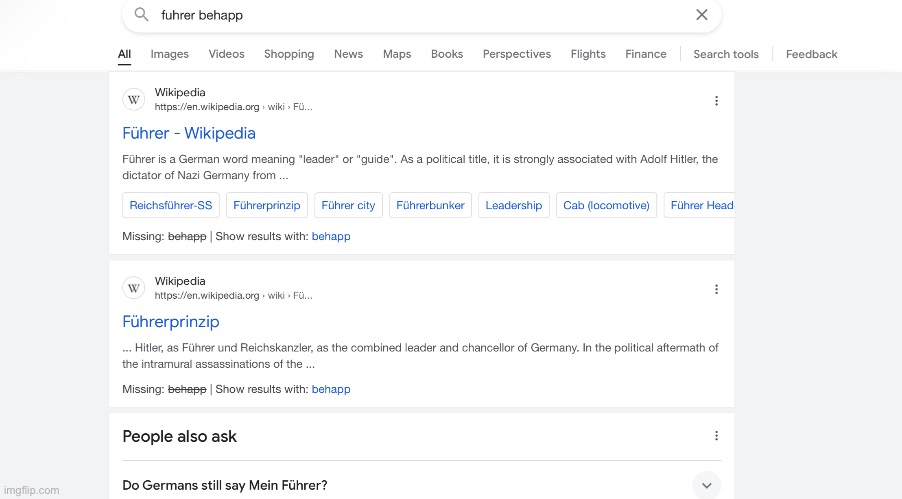Switch to the Videos tab
Screen dimensions: 902x499
click(x=226, y=54)
